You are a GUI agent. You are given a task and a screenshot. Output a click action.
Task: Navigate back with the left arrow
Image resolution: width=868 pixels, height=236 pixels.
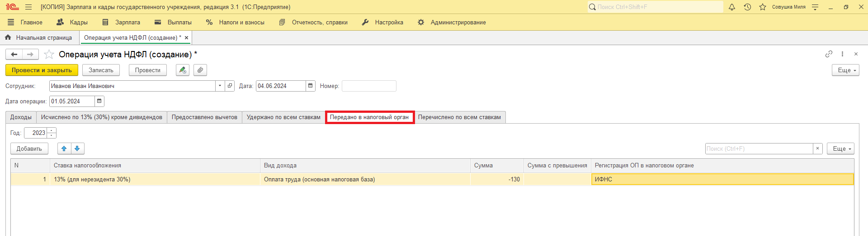tap(14, 55)
